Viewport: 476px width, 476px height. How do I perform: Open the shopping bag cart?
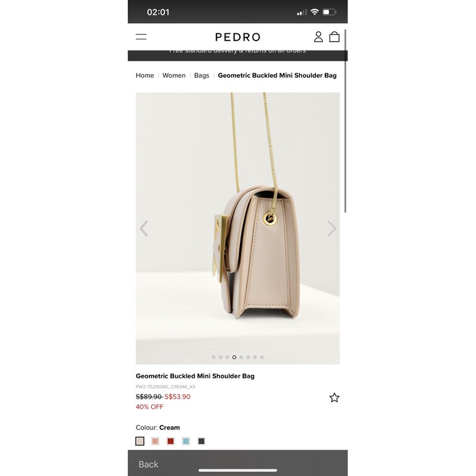tap(334, 37)
